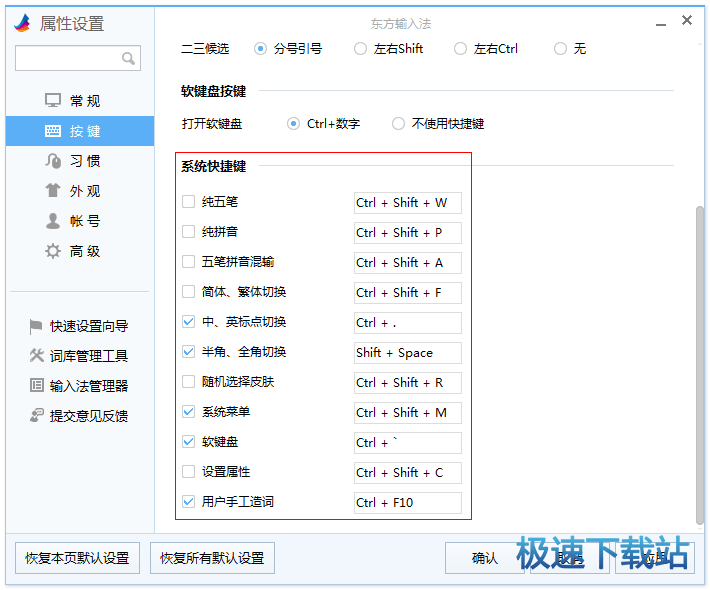Click the vertical scrollbar thumb

point(700,365)
